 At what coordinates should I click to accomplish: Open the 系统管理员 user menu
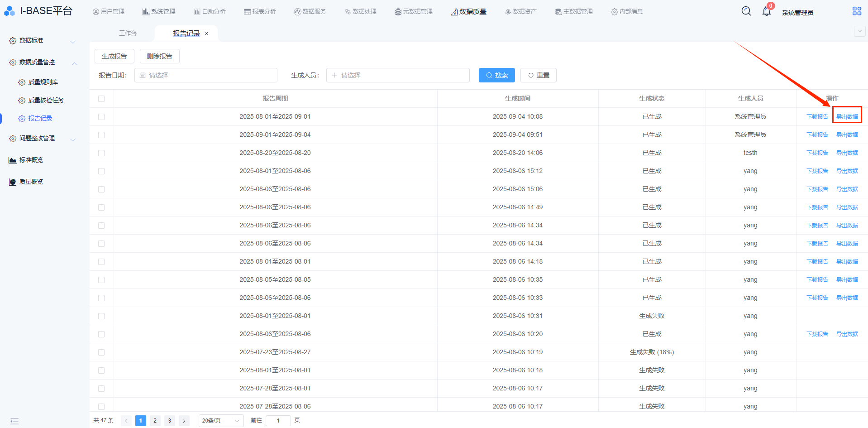pyautogui.click(x=797, y=13)
